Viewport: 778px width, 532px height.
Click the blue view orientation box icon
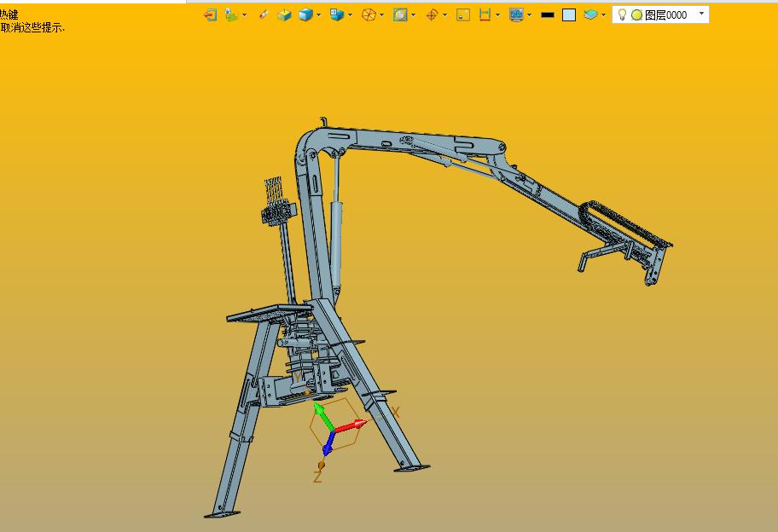[337, 15]
